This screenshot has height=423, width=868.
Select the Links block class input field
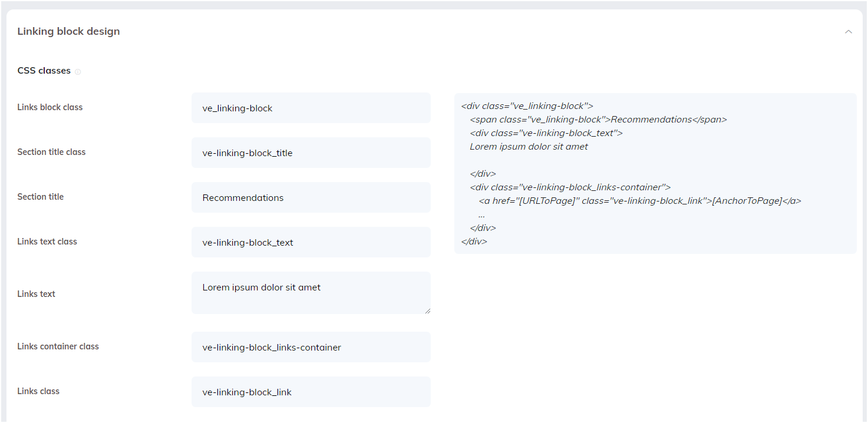pos(311,108)
